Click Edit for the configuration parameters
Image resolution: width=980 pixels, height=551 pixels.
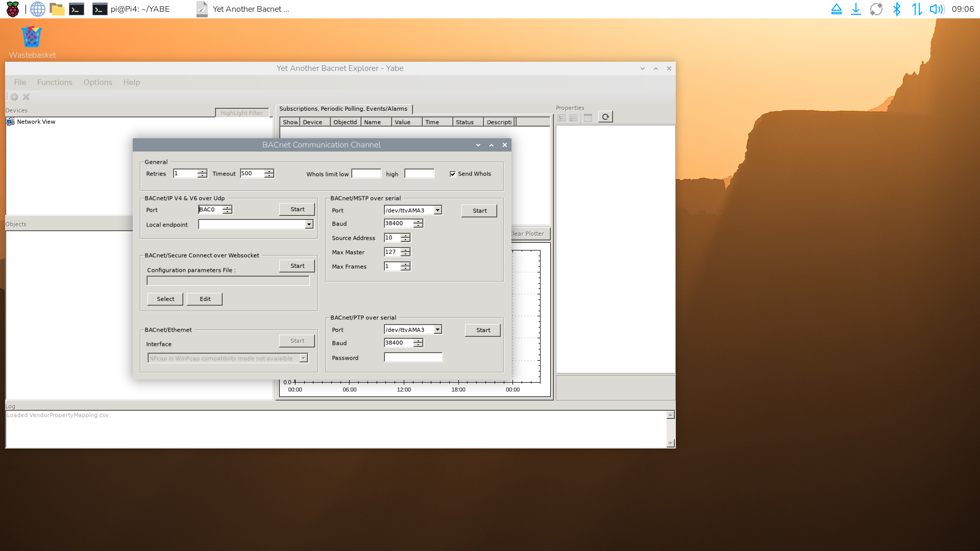(205, 299)
